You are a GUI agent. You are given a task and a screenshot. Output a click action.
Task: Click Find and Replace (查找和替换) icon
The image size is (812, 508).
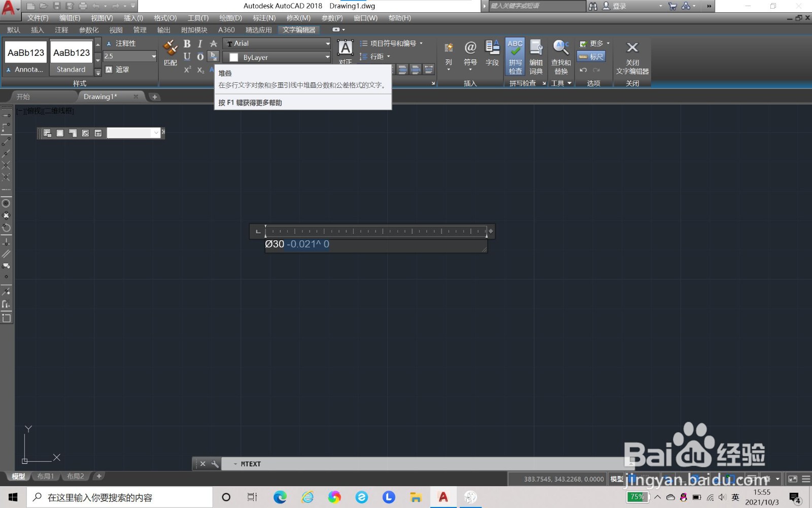561,56
